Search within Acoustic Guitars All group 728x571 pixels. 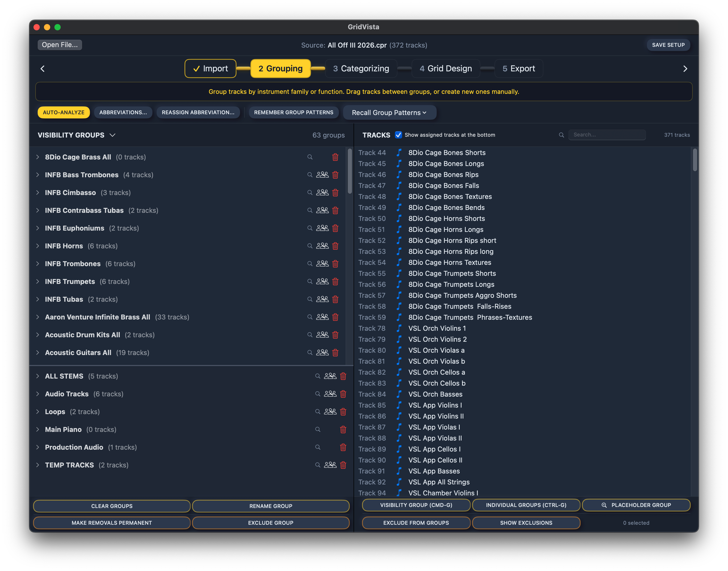tap(310, 352)
